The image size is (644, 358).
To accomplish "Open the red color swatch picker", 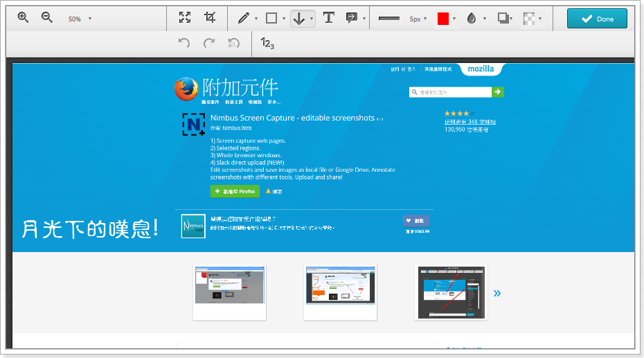I will pyautogui.click(x=443, y=19).
